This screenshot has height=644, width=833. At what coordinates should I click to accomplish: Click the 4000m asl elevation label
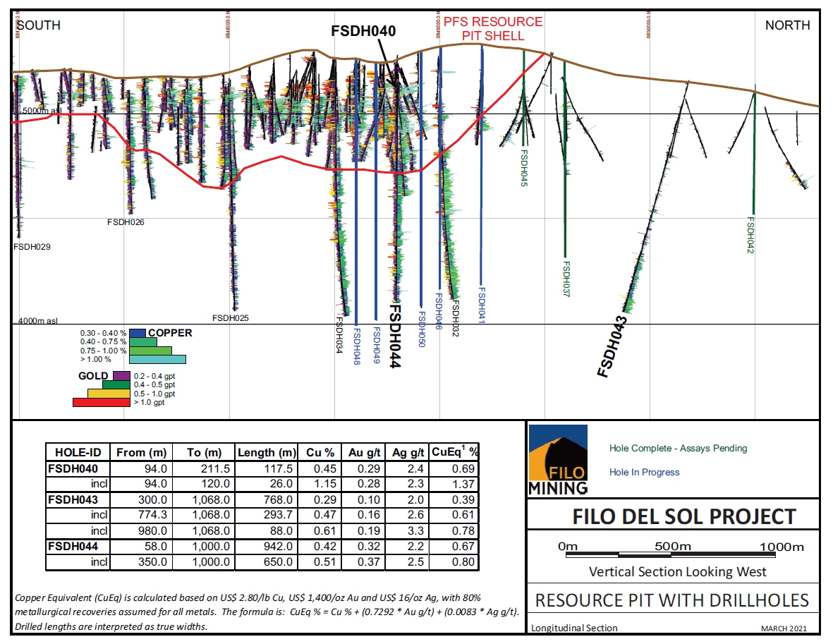(x=38, y=321)
